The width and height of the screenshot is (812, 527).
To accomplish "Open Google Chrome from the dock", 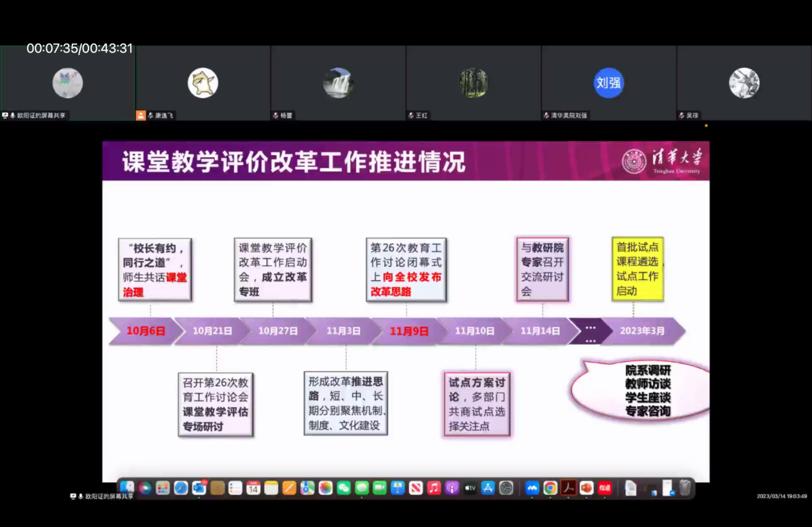I will point(550,489).
